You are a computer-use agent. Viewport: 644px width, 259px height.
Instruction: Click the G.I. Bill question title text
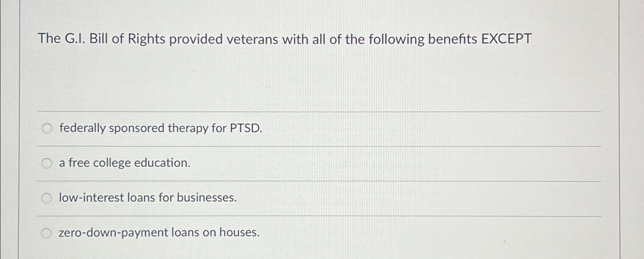point(285,39)
